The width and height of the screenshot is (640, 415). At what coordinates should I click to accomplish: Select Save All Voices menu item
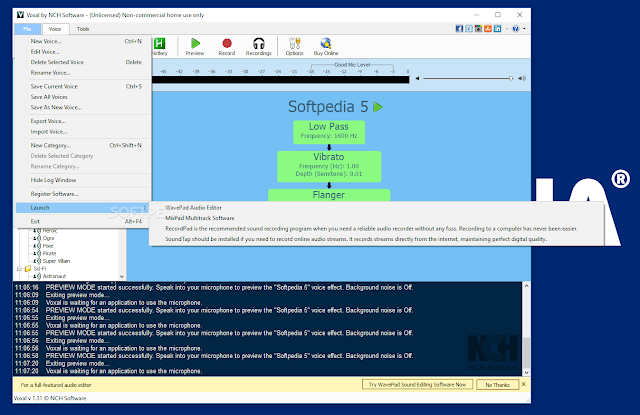point(83,97)
